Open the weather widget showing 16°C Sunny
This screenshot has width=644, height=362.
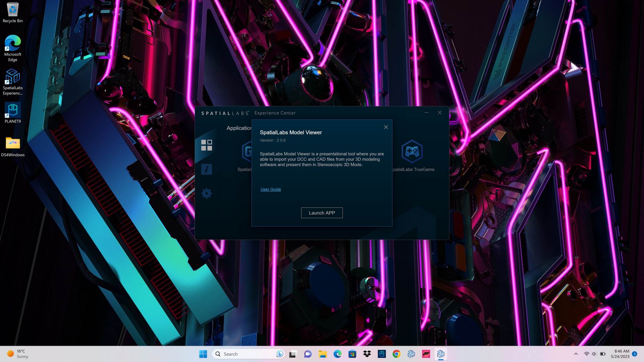click(18, 354)
